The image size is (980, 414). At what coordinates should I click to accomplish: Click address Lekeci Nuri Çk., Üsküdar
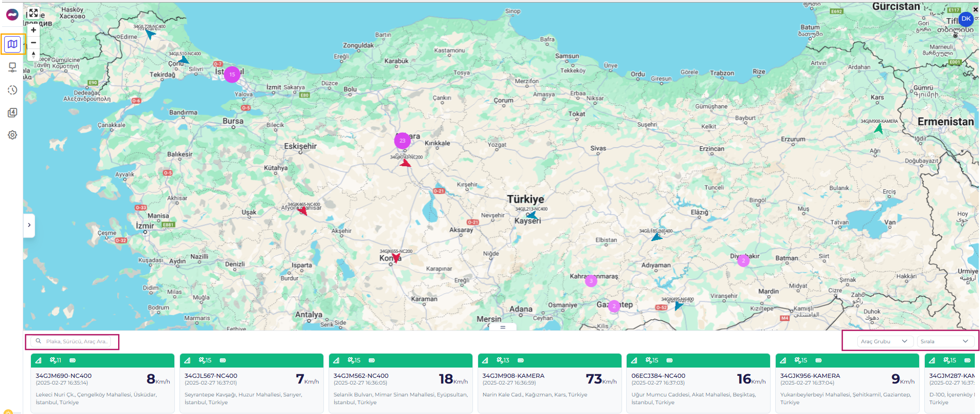[96, 399]
